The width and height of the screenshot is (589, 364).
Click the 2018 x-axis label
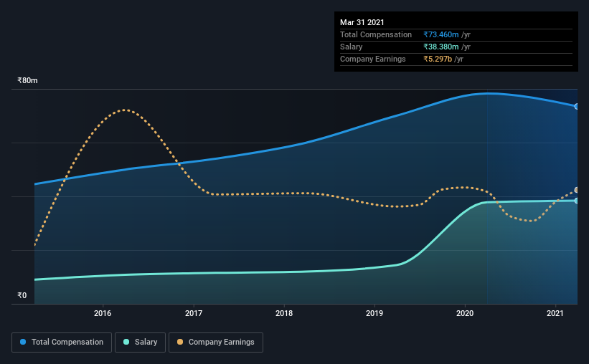284,313
